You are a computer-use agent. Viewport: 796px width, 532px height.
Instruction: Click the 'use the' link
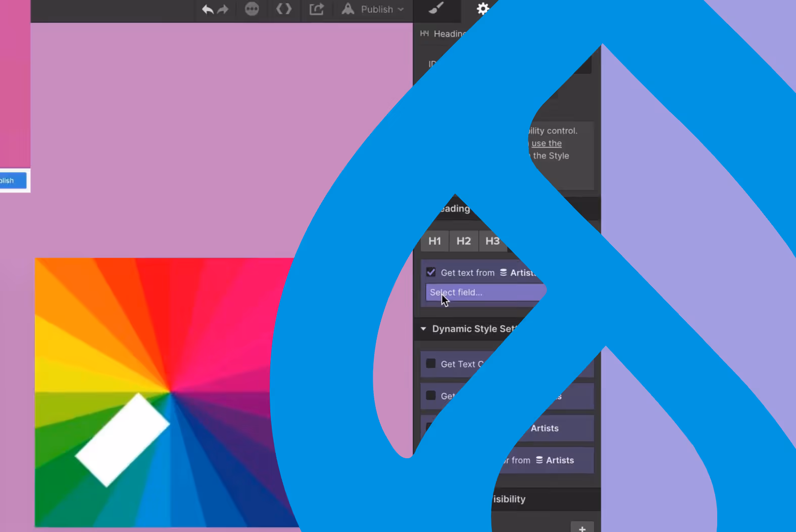(546, 143)
